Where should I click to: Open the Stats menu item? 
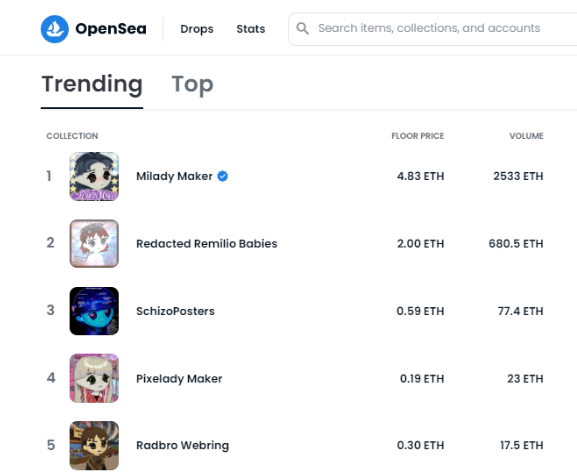tap(251, 29)
